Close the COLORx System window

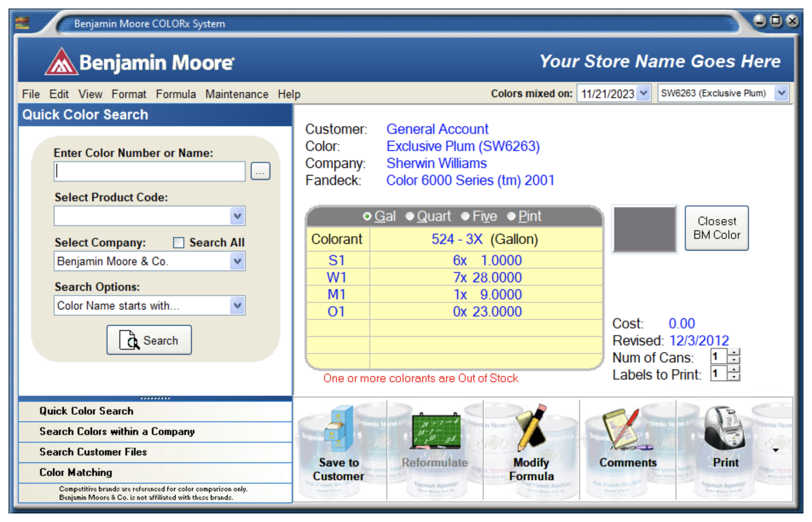click(792, 20)
